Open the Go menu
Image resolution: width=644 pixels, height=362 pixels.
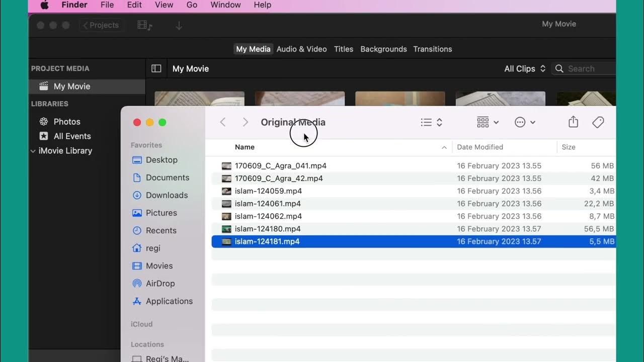pos(192,5)
